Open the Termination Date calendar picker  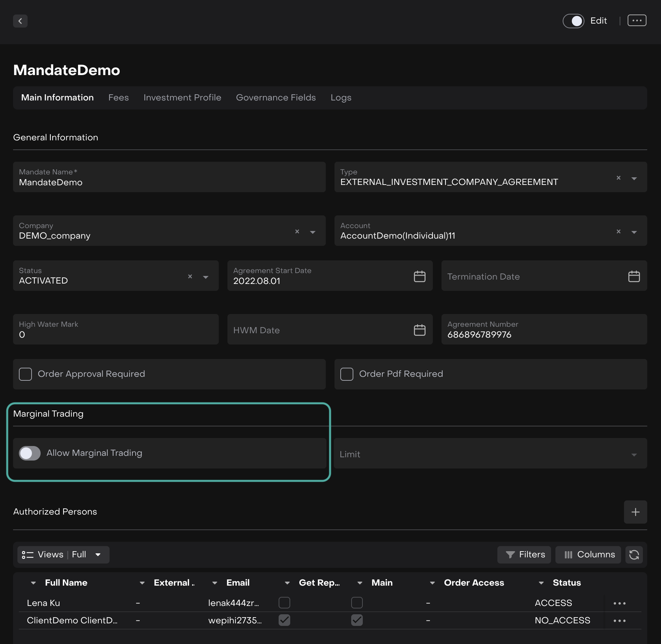click(634, 276)
